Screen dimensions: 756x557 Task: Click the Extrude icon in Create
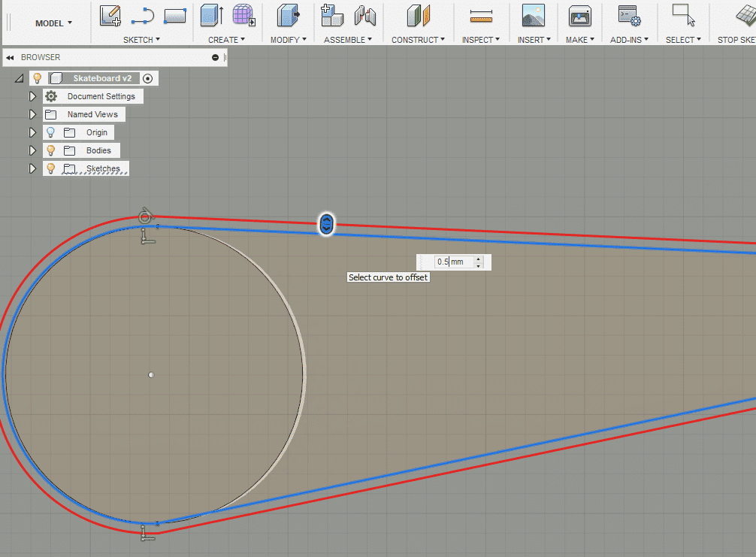click(x=212, y=16)
